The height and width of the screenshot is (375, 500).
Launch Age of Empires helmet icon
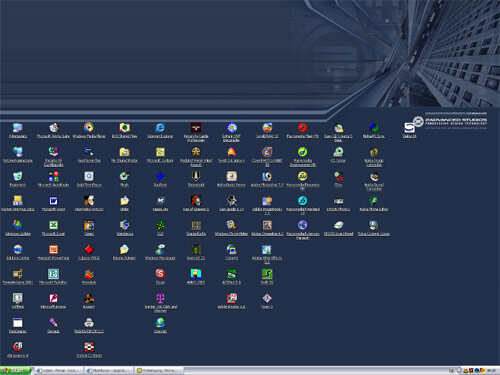point(196,201)
